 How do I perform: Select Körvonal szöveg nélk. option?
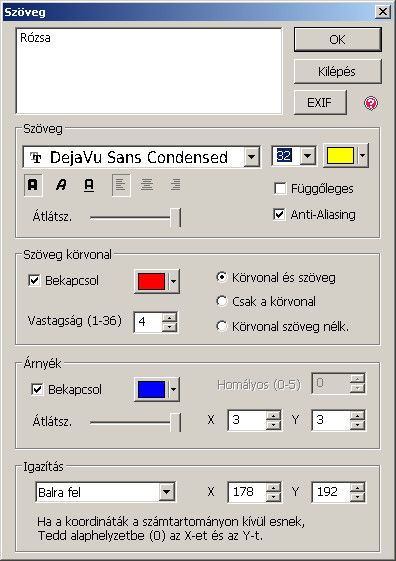[222, 326]
